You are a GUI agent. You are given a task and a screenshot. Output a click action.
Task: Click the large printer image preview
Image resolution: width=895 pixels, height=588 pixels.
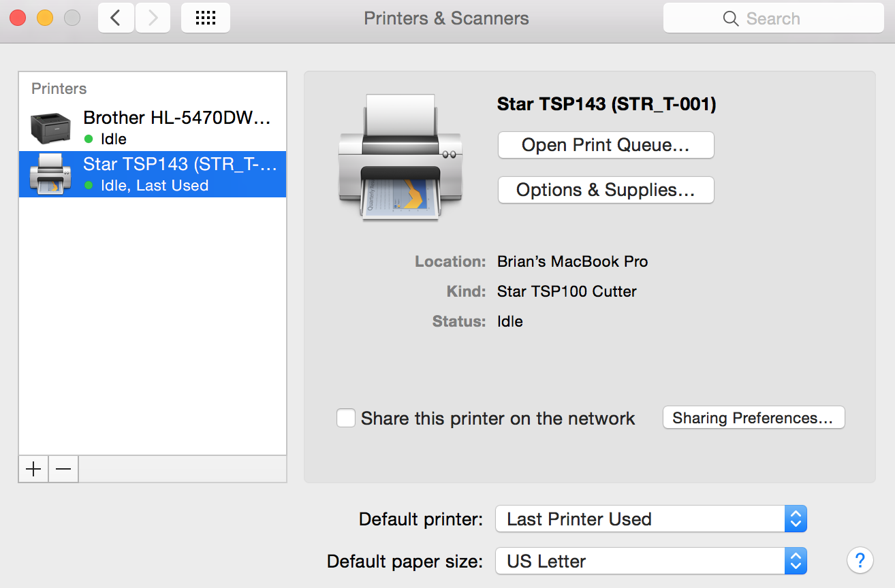point(401,158)
